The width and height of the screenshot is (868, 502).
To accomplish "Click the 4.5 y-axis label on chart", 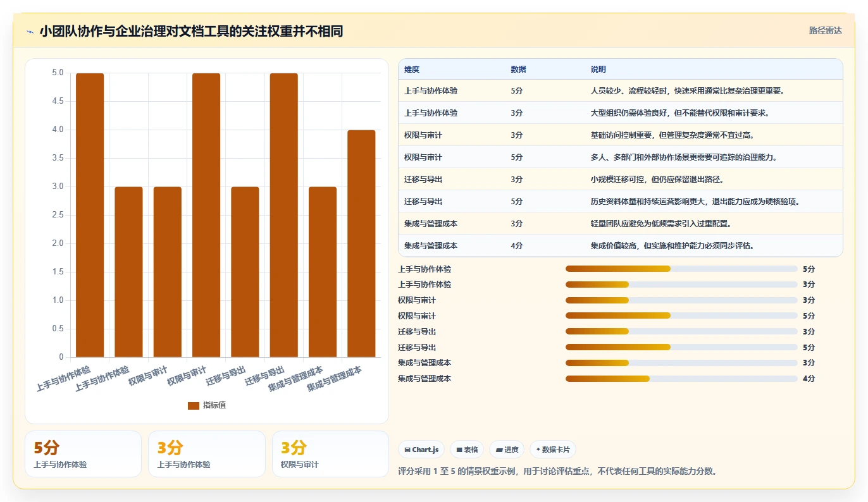I will pyautogui.click(x=58, y=101).
